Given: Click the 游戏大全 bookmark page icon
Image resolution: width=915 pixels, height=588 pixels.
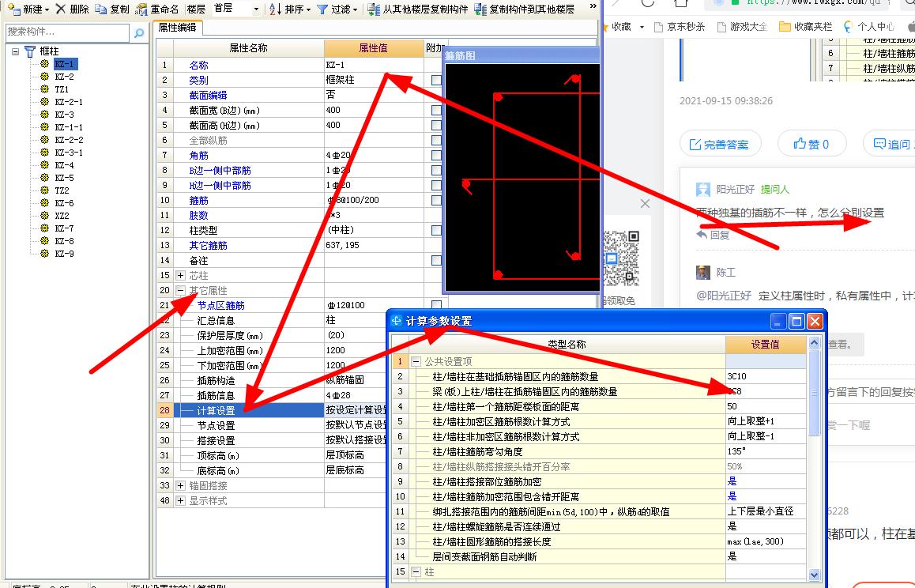Looking at the screenshot, I should (x=722, y=26).
